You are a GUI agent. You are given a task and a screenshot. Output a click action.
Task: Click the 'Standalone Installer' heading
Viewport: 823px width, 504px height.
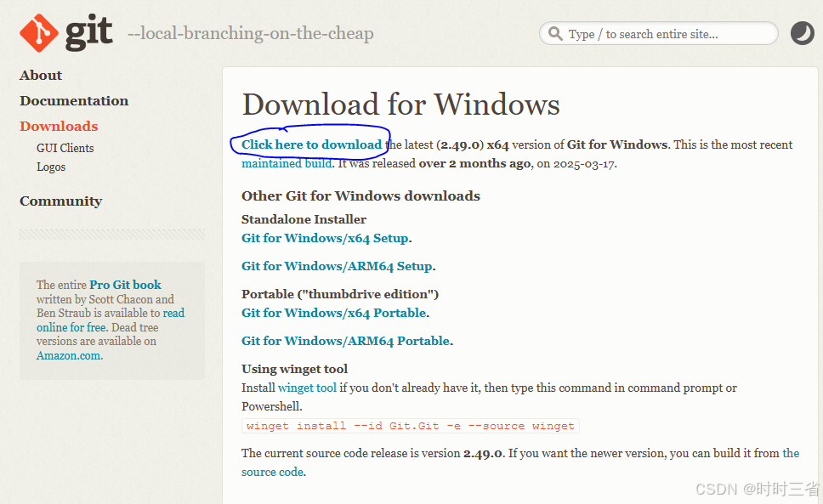[304, 219]
